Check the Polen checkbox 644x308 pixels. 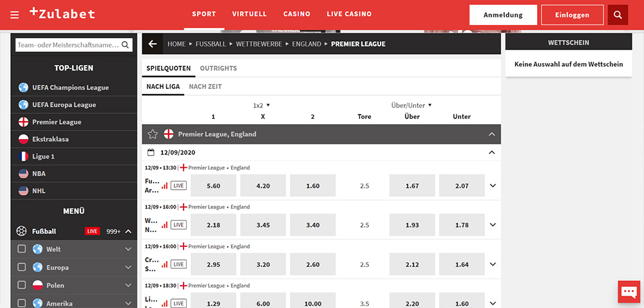22,285
